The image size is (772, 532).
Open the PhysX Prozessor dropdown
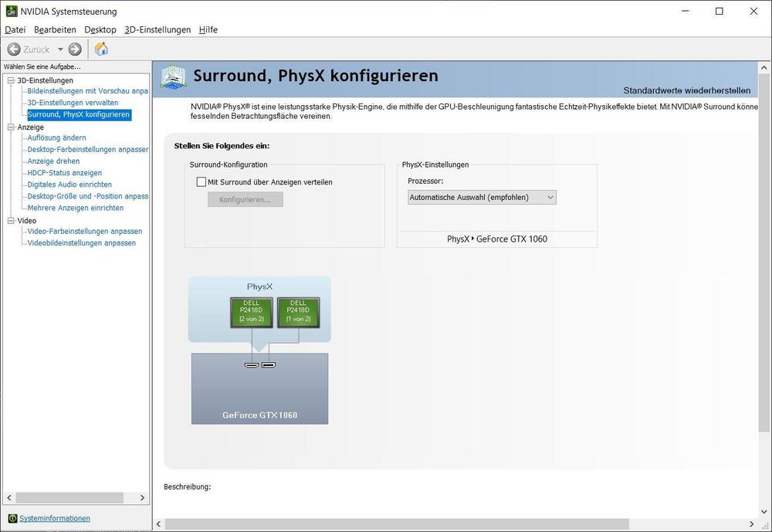click(x=482, y=198)
